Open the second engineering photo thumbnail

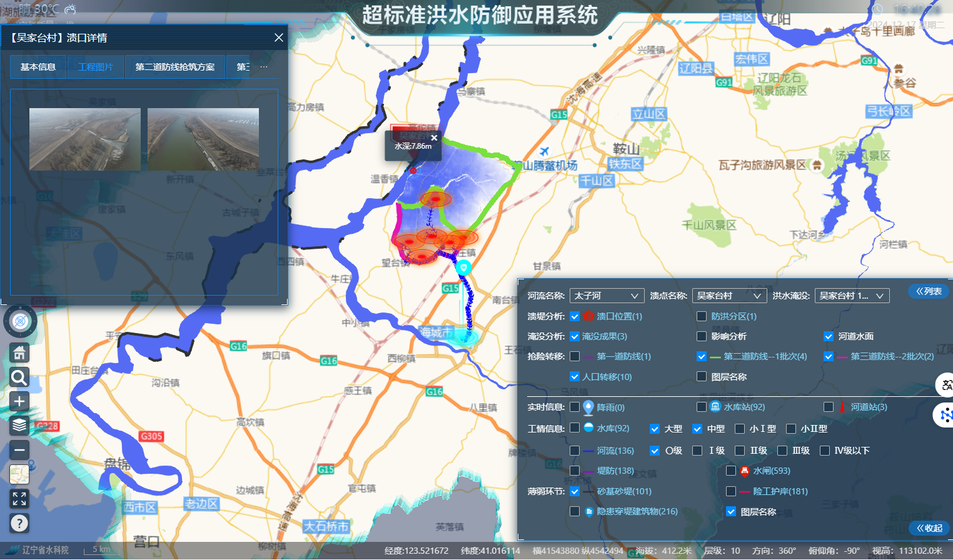coord(203,139)
